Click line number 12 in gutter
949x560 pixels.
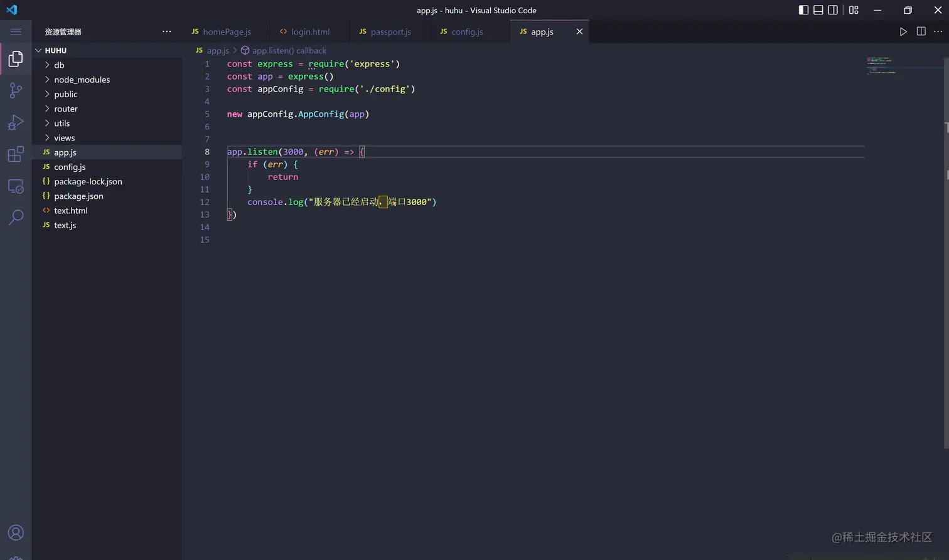click(205, 202)
